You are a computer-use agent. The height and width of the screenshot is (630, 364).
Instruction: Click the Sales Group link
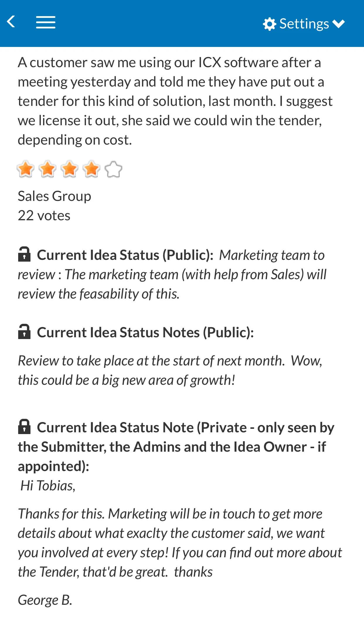[x=54, y=196]
